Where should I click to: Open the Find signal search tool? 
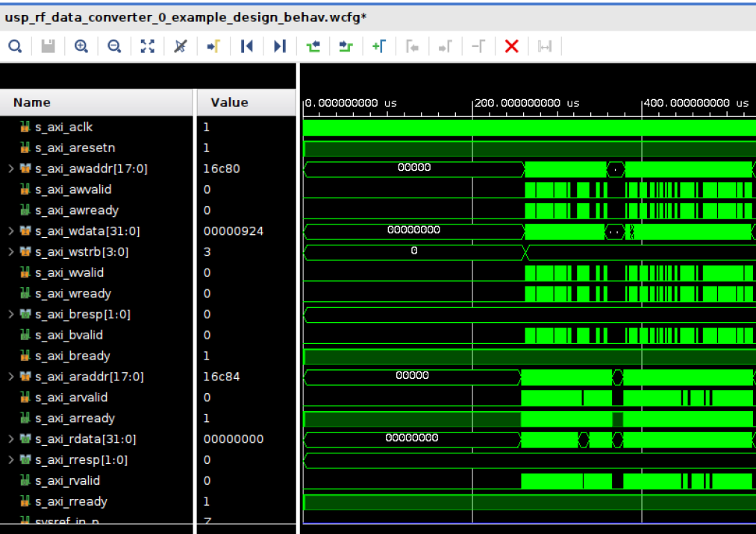15,45
